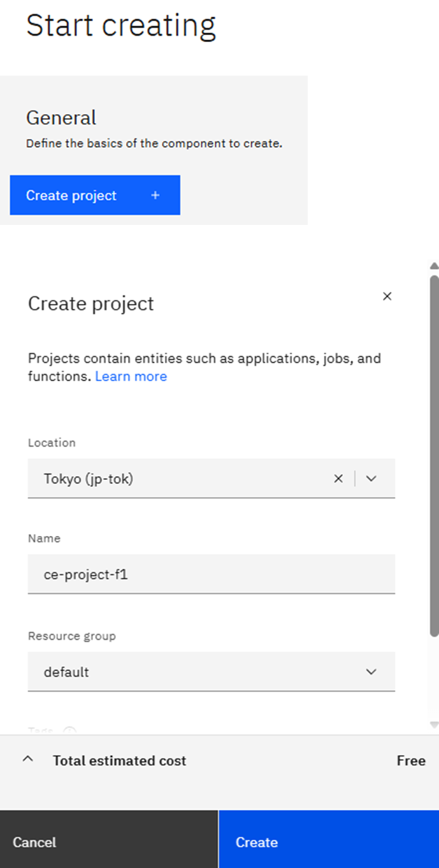Click the Total estimated cost label

119,760
